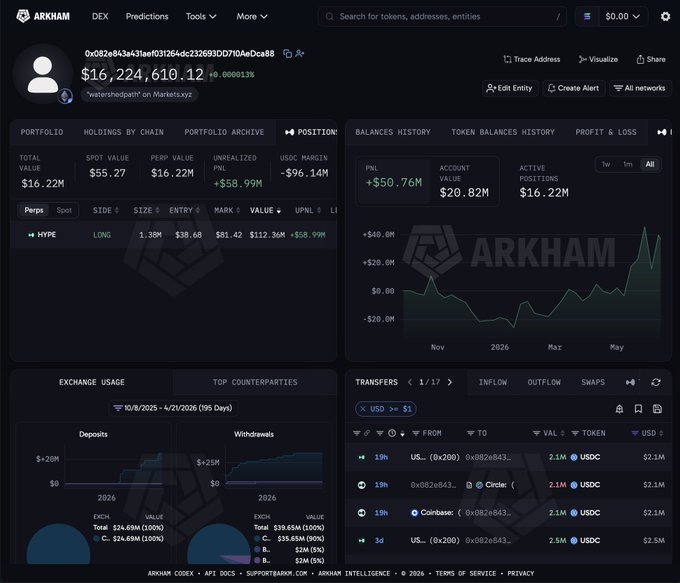This screenshot has height=583, width=680.
Task: Remove the USD >= $1 filter X
Action: [x=363, y=409]
